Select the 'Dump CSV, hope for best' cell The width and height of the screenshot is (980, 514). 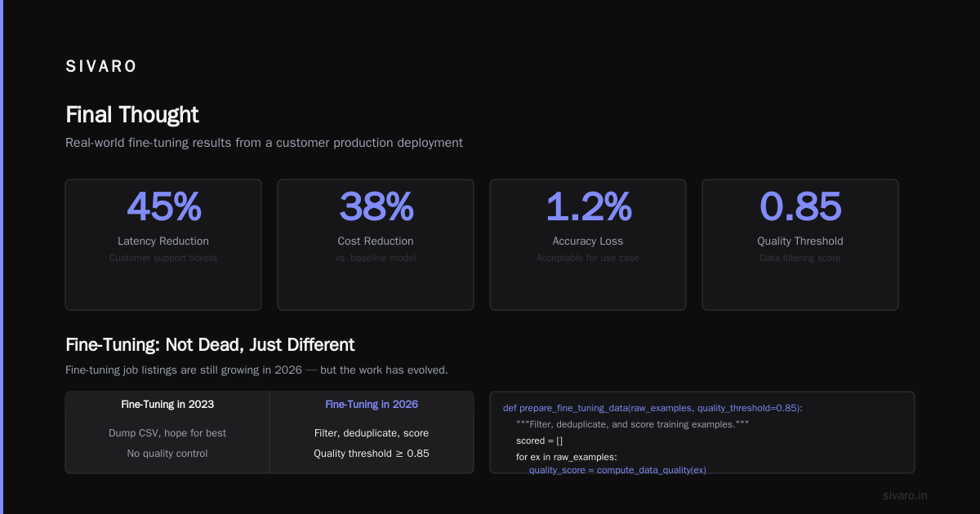(x=167, y=433)
